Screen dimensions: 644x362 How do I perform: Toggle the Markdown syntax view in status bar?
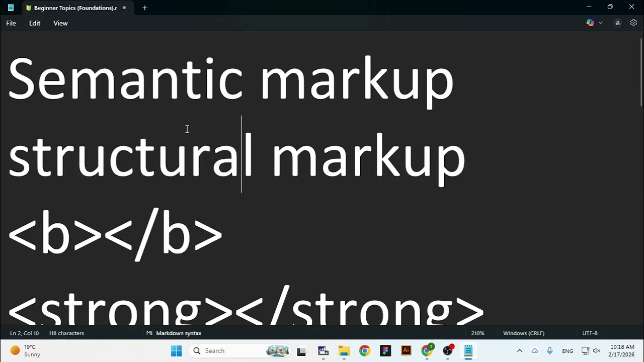pyautogui.click(x=174, y=333)
